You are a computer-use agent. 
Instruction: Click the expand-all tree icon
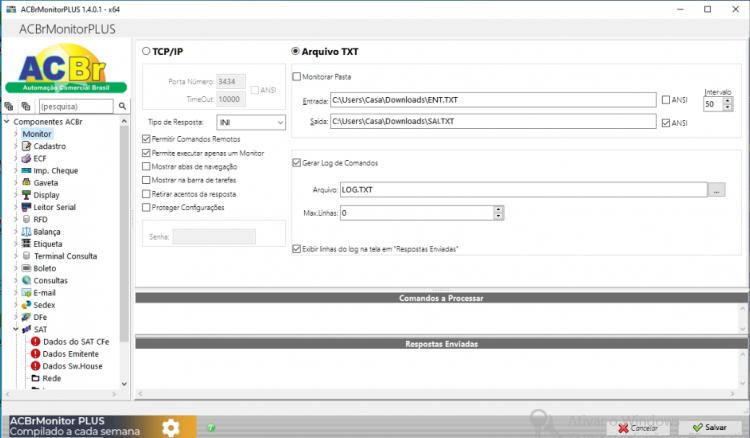pyautogui.click(x=9, y=106)
